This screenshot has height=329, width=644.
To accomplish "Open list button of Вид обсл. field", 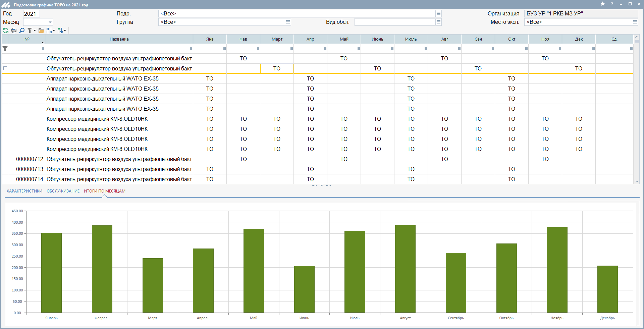I will tap(438, 22).
